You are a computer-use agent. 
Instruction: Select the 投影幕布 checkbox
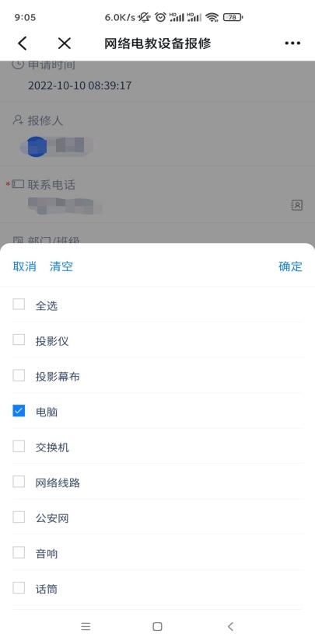19,375
